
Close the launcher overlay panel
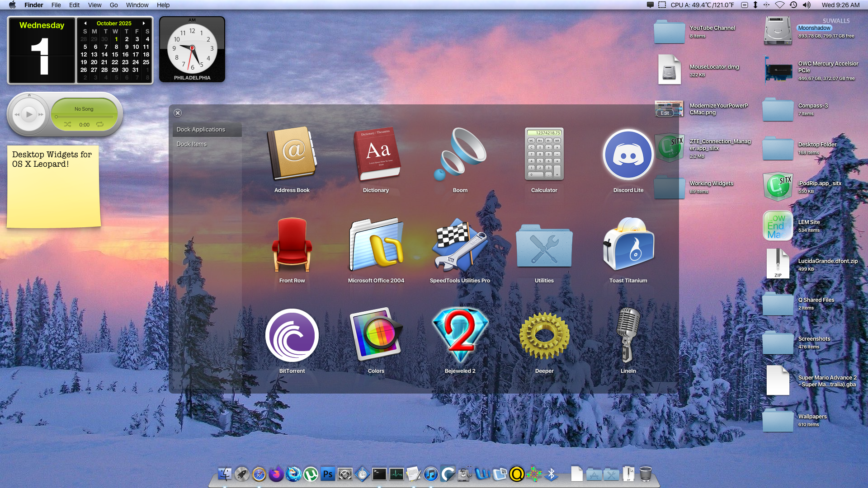click(x=178, y=113)
